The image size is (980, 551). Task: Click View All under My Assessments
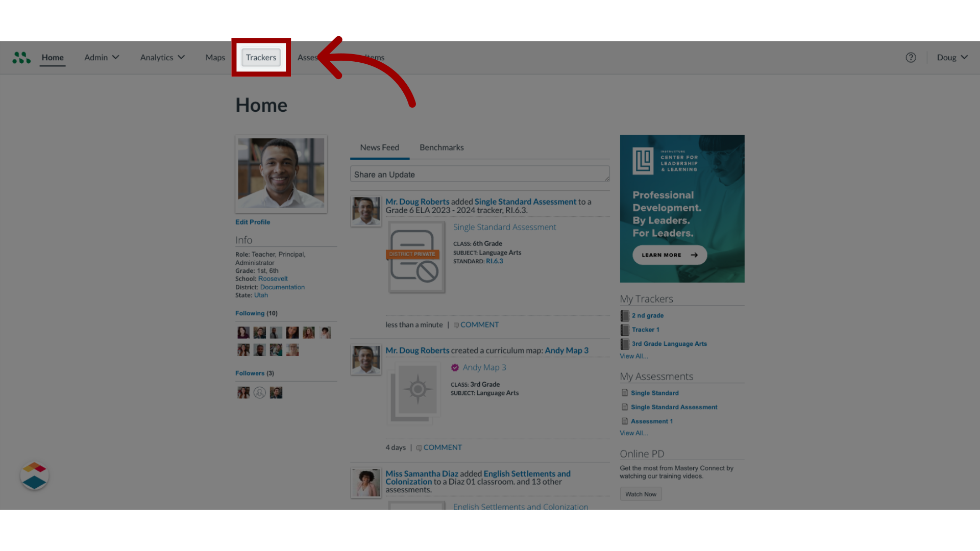[x=634, y=433]
